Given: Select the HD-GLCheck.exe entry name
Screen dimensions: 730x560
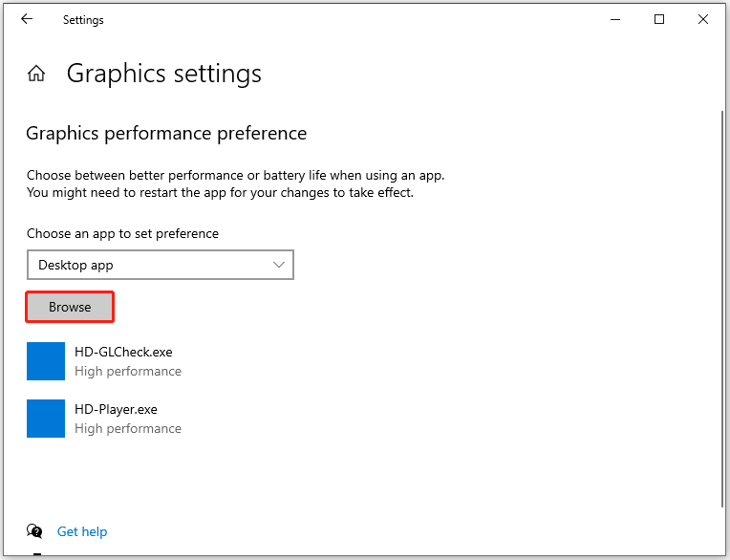Looking at the screenshot, I should (123, 353).
